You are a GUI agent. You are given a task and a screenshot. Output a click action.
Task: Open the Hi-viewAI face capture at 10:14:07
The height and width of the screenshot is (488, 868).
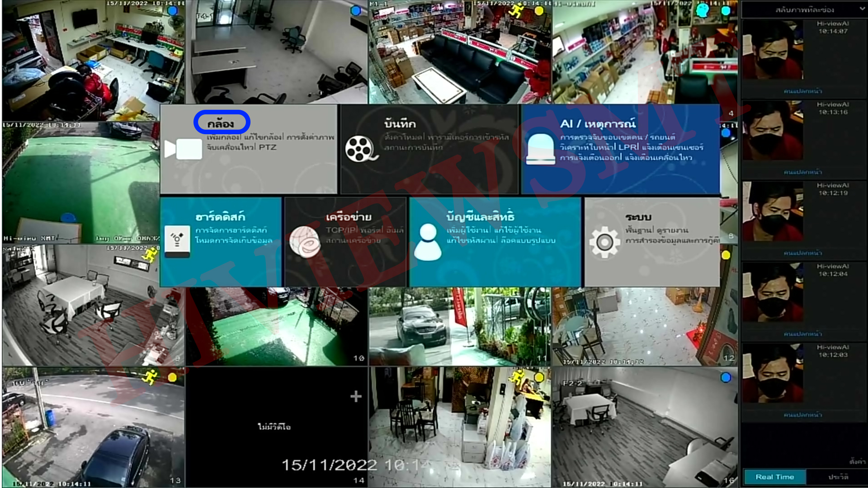point(773,50)
